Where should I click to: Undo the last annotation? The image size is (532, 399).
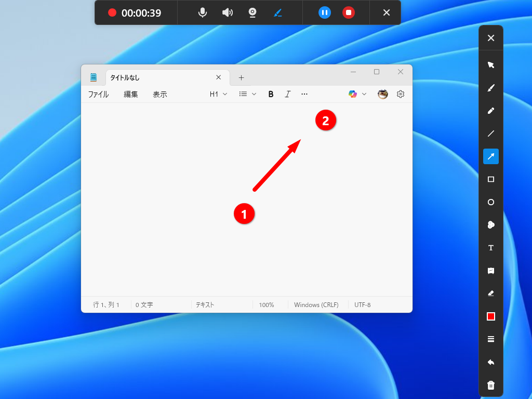pyautogui.click(x=490, y=362)
